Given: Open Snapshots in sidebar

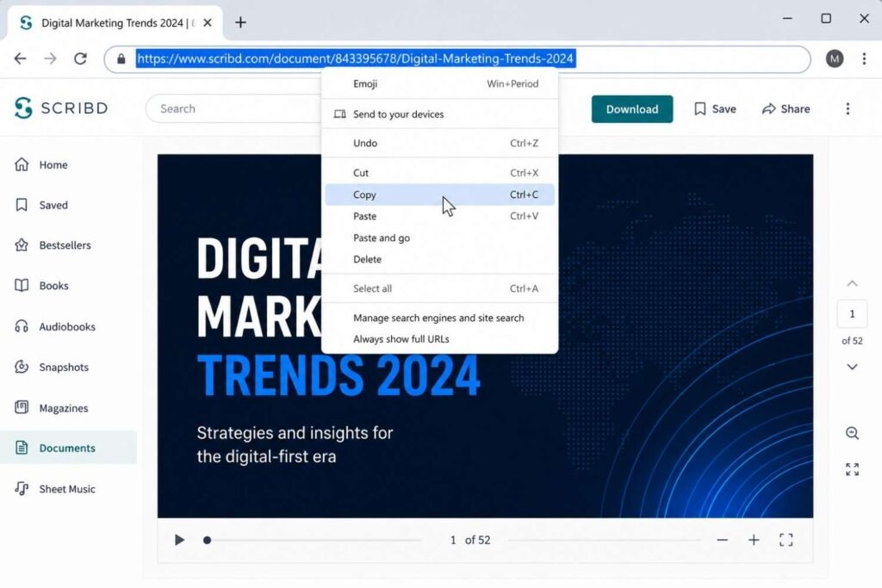Looking at the screenshot, I should pyautogui.click(x=69, y=367).
